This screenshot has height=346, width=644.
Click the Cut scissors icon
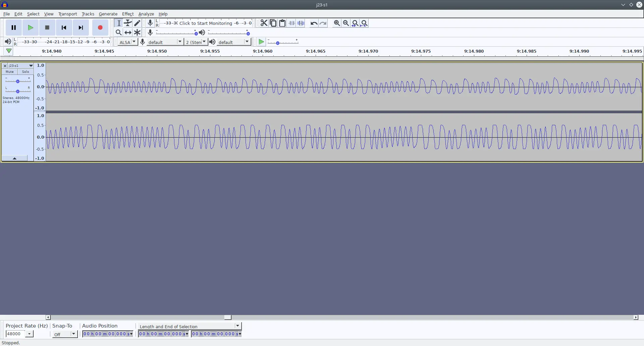264,23
